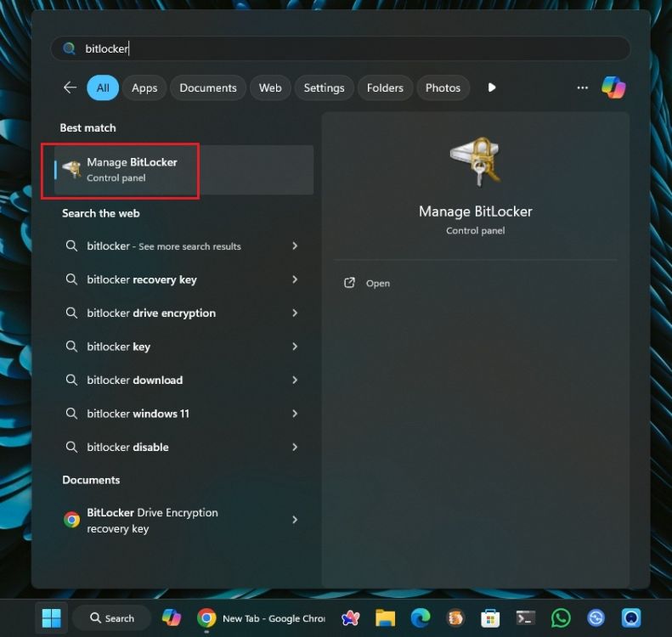
Task: Click the Copilot icon in search panel
Action: click(x=613, y=87)
